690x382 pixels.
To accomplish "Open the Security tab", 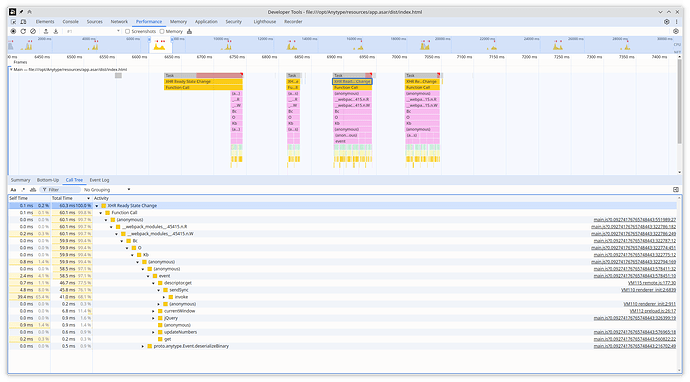I will [234, 22].
